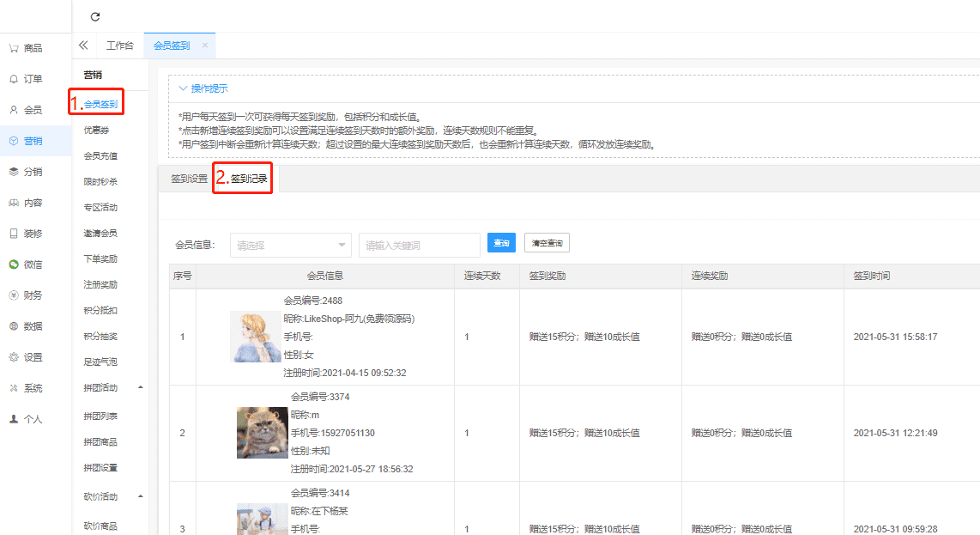Open 商品 section via cart icon
This screenshot has width=980, height=535.
[x=14, y=48]
